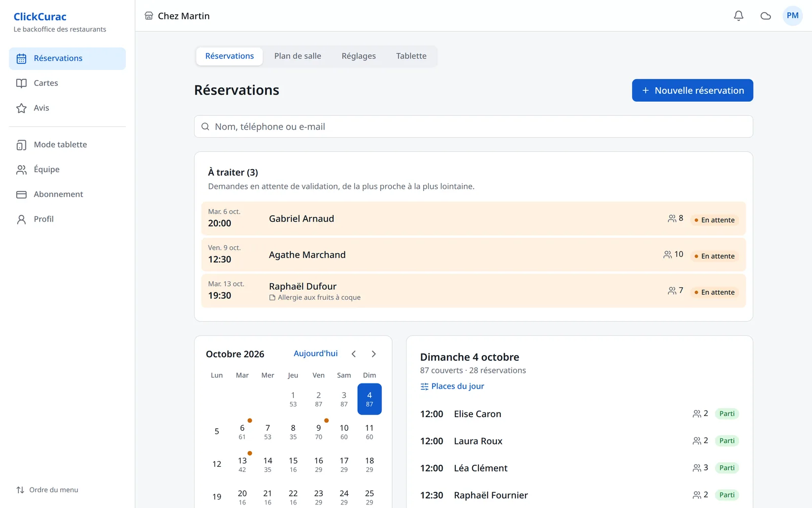812x508 pixels.
Task: Click the Avis star icon
Action: tap(21, 108)
